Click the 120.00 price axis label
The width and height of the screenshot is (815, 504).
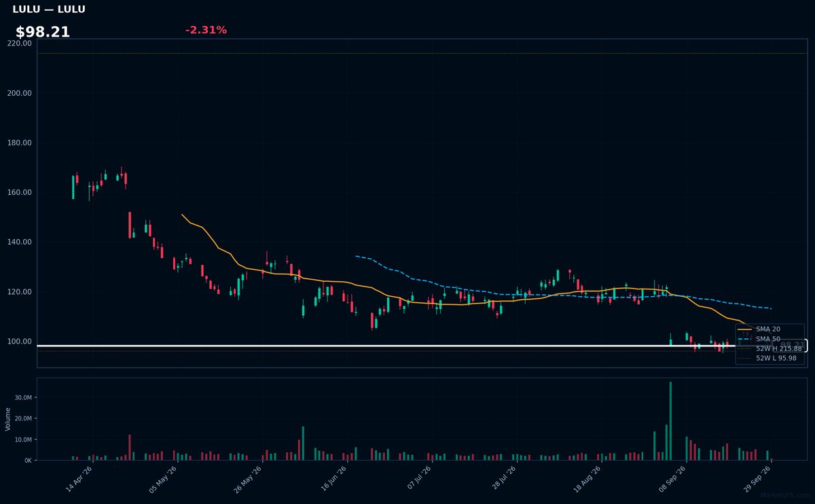coord(20,292)
